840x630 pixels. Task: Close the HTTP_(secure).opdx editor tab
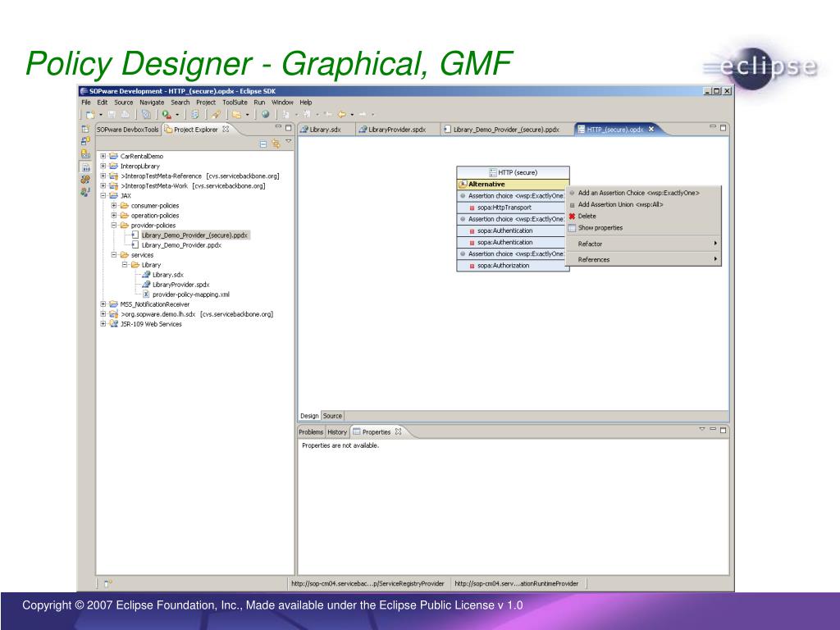point(651,129)
